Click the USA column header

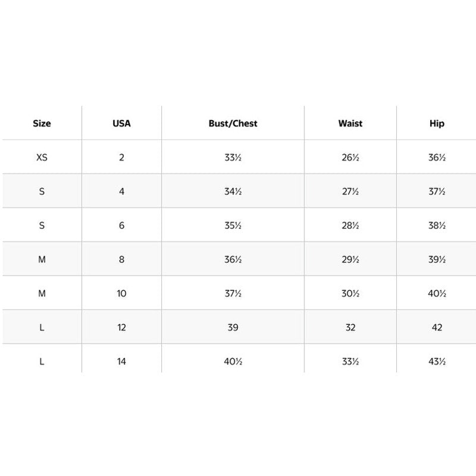121,124
